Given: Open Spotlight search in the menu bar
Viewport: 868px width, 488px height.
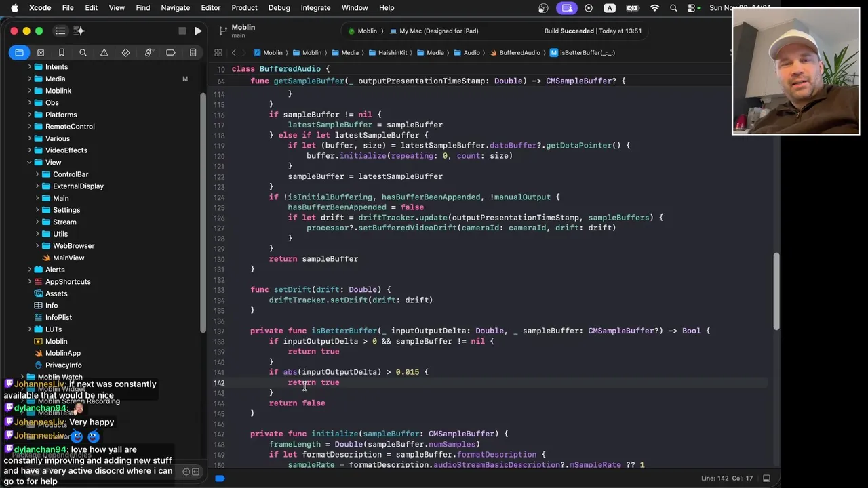Looking at the screenshot, I should click(x=673, y=7).
